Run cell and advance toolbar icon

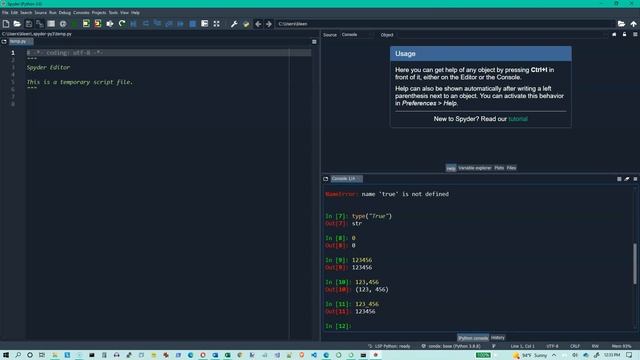pyautogui.click(x=98, y=24)
